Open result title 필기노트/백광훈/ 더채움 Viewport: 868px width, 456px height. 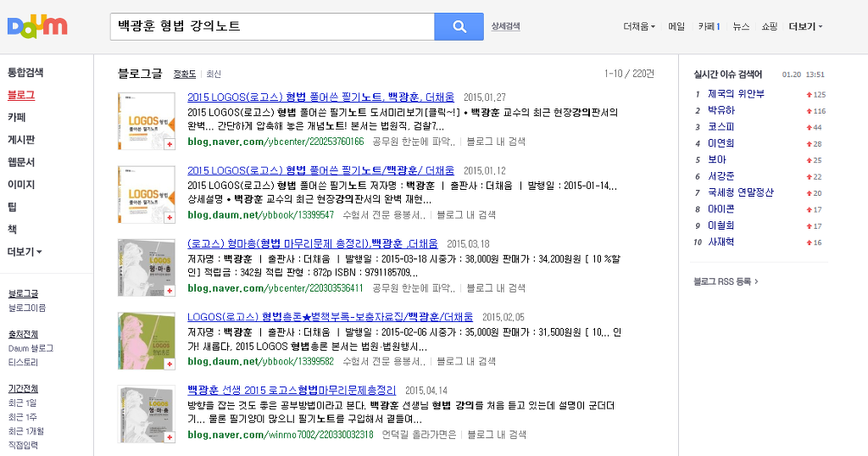[x=320, y=170]
